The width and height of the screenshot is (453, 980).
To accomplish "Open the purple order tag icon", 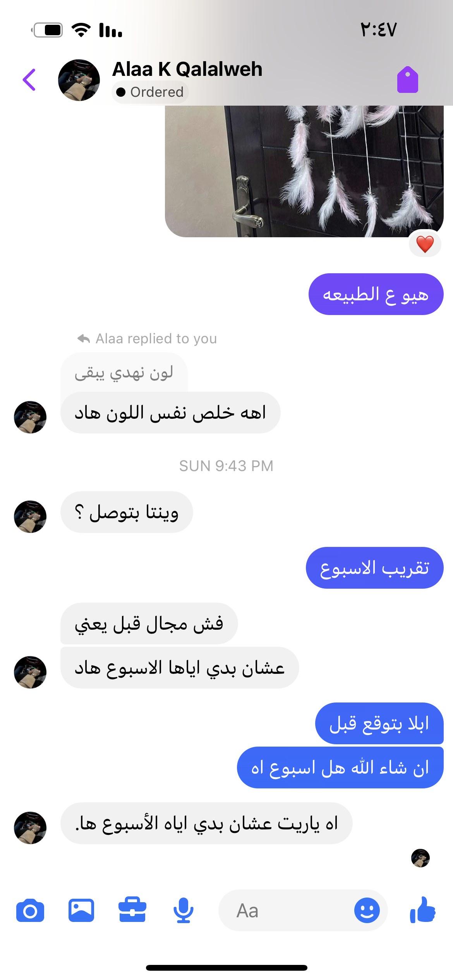I will 408,80.
